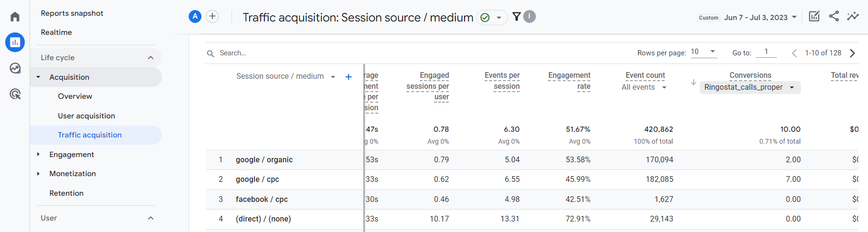The width and height of the screenshot is (868, 232).
Task: Open the Realtime report
Action: click(56, 32)
